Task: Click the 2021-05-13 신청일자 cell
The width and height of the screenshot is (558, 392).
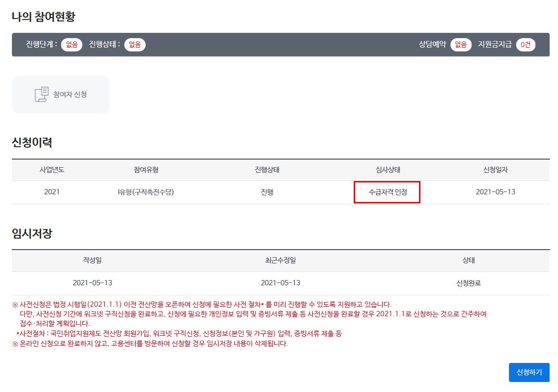Action: pyautogui.click(x=495, y=192)
